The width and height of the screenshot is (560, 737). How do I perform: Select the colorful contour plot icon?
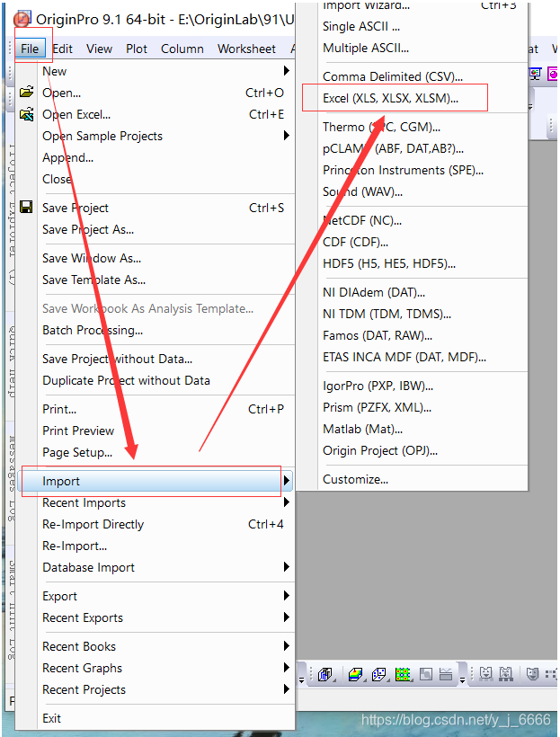click(x=403, y=674)
